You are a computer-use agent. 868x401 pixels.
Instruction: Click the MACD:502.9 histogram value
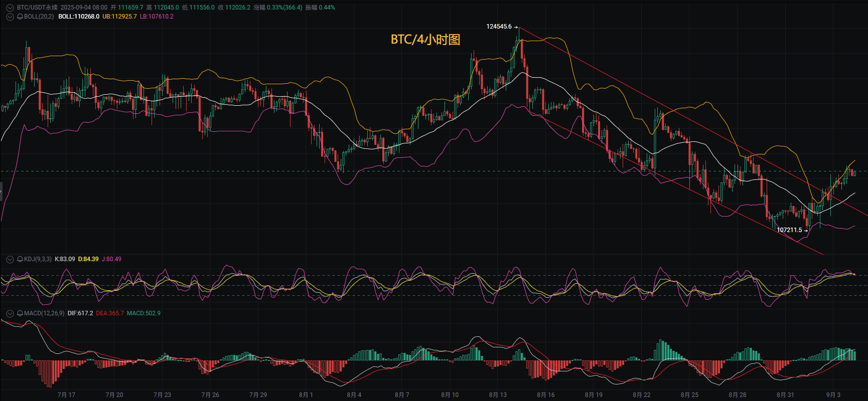pos(143,313)
